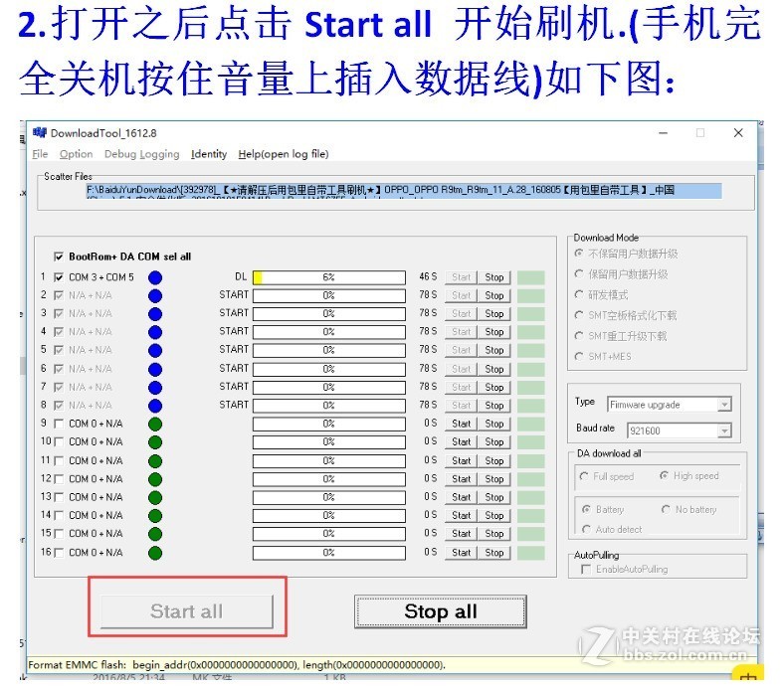Click green result box for row 1
The height and width of the screenshot is (689, 784).
tap(531, 277)
